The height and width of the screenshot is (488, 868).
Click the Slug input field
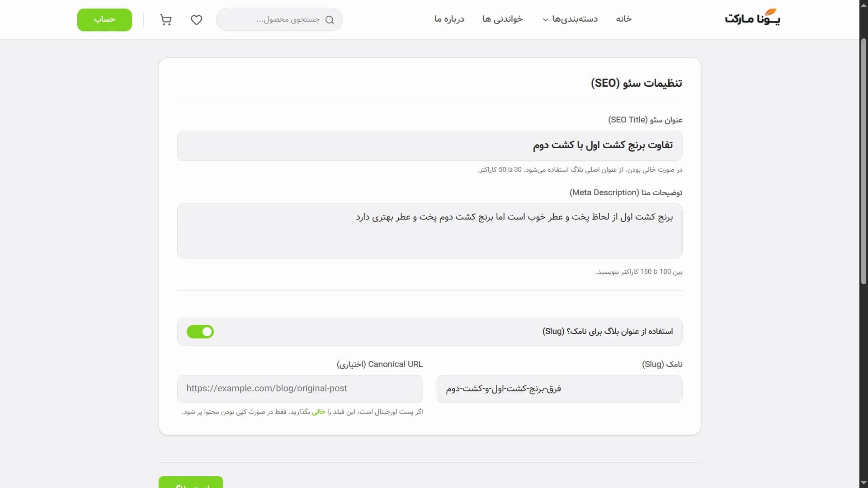click(559, 389)
